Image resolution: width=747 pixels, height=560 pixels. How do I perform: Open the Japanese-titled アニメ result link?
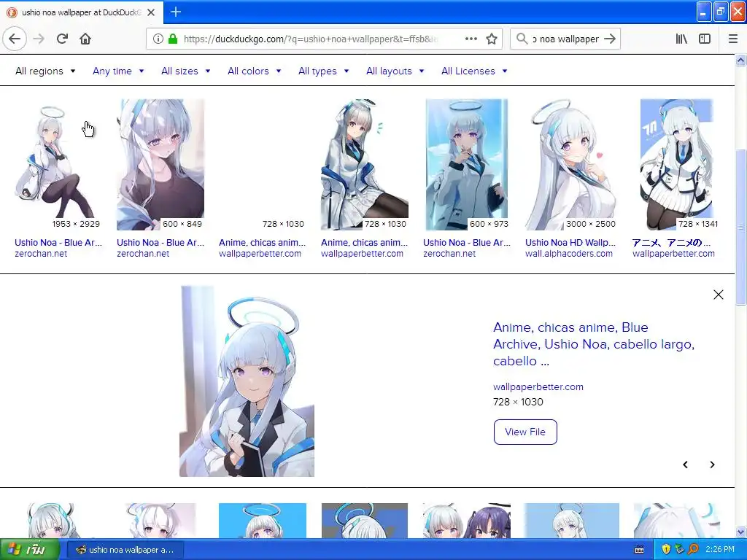click(x=671, y=242)
